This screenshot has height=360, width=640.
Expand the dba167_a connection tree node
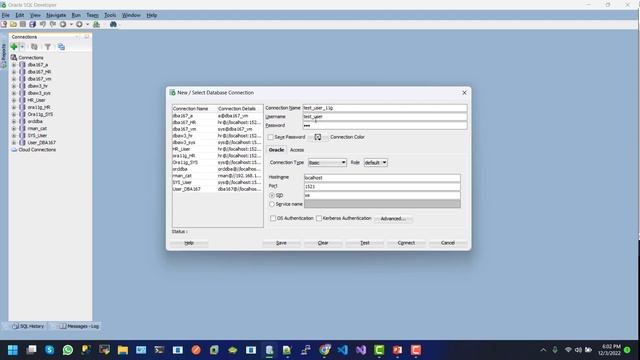coord(14,64)
